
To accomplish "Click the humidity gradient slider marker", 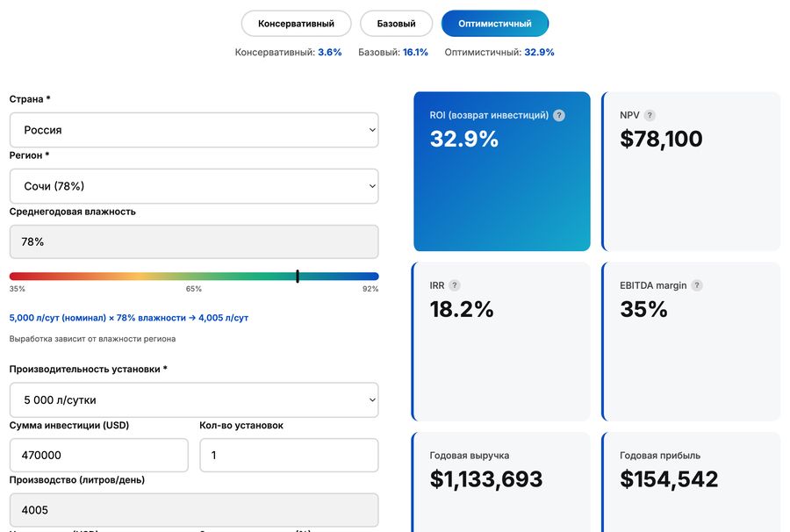I will coord(298,276).
